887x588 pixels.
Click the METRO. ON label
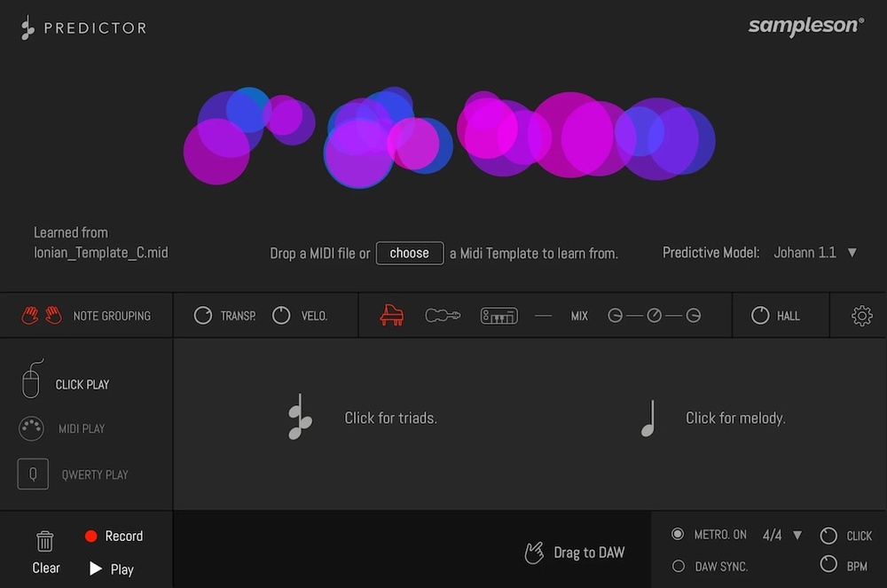pos(720,534)
